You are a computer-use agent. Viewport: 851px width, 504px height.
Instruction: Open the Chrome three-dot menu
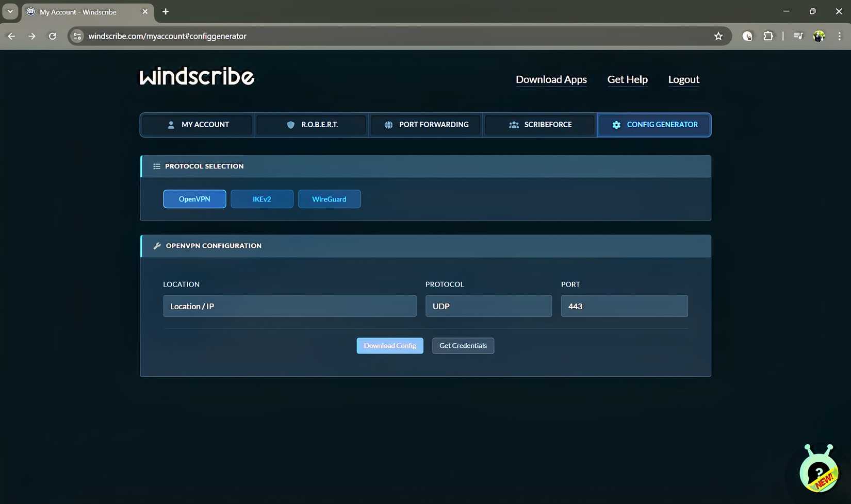click(x=840, y=36)
